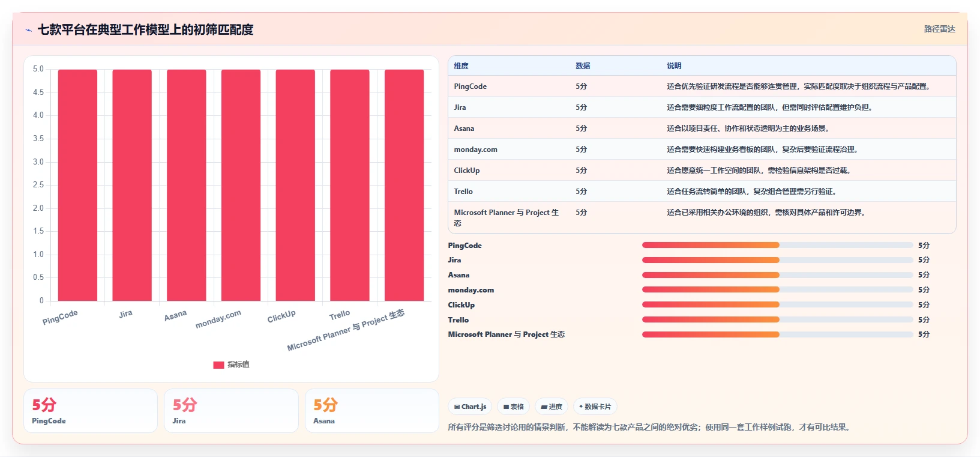Screen dimensions: 980x457
Task: Click the 维度 column header
Action: click(x=461, y=66)
